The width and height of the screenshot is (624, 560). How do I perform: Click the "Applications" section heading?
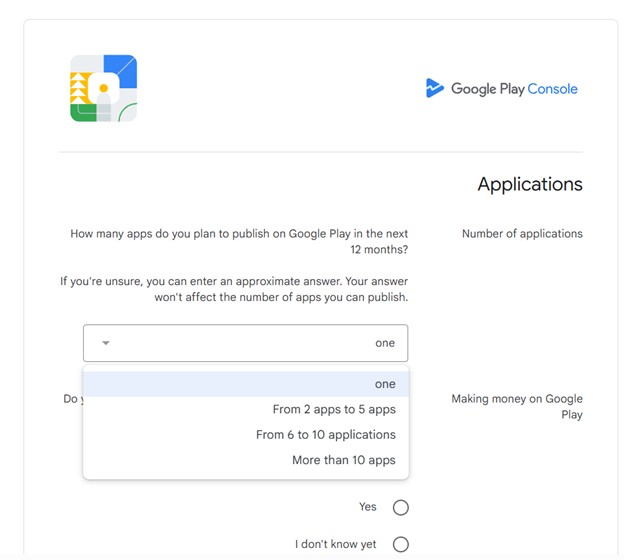pos(529,184)
